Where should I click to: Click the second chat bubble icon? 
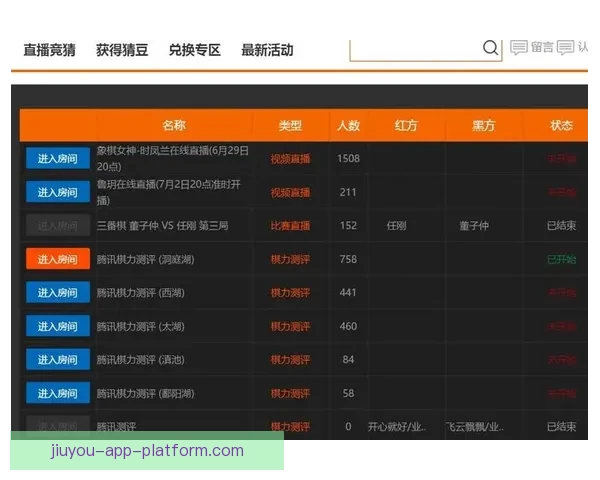(x=566, y=48)
